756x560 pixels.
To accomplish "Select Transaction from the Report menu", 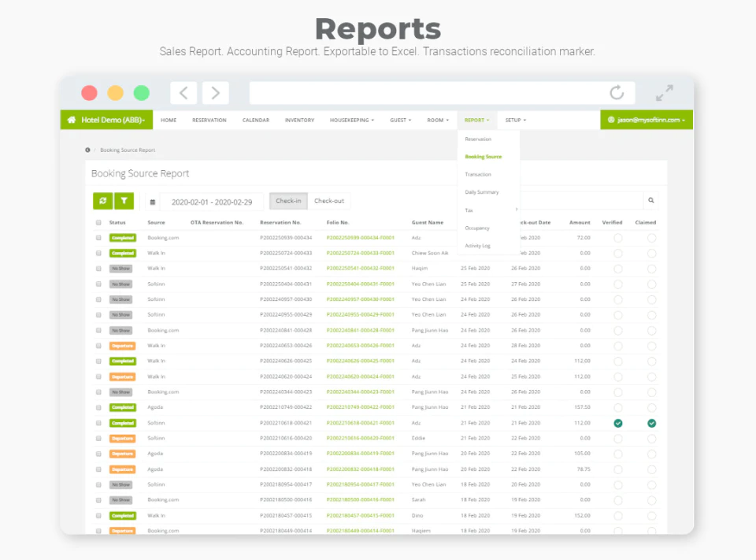I will (478, 174).
